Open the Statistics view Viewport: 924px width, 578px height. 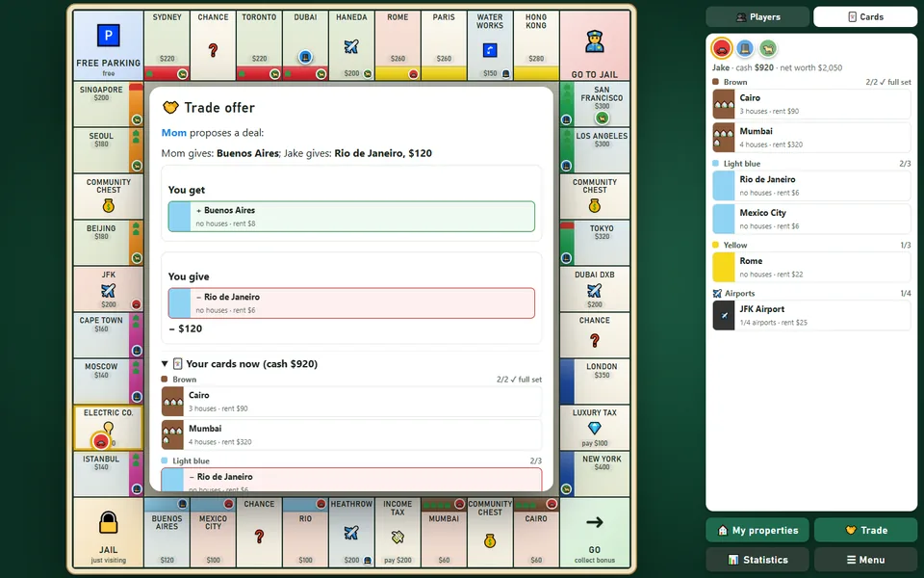[x=757, y=560]
